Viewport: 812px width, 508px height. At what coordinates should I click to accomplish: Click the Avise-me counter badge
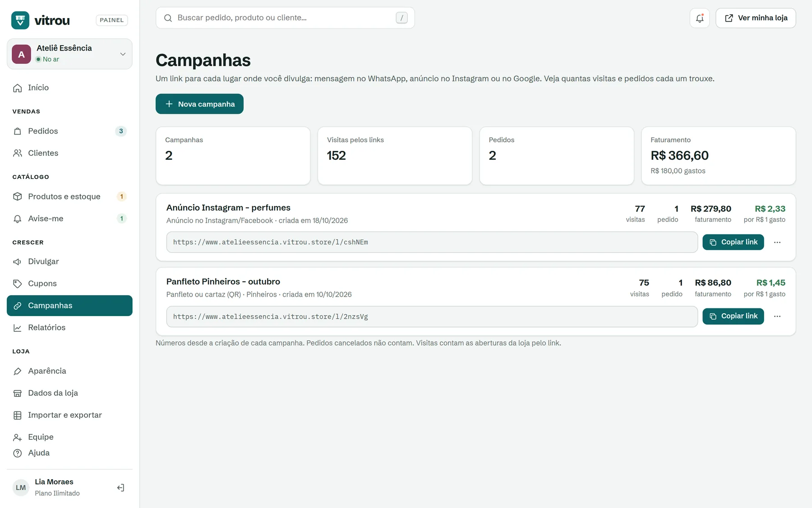coord(121,219)
